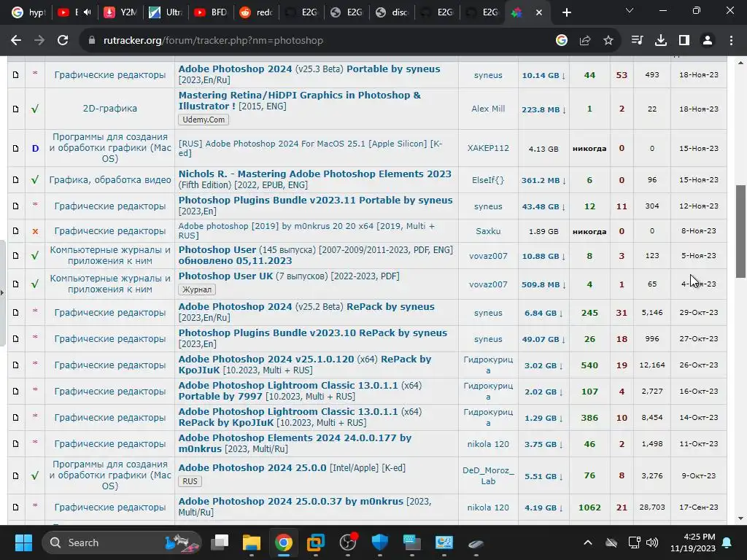The width and height of the screenshot is (747, 560).
Task: Switch to the reddit tab
Action: (x=256, y=12)
